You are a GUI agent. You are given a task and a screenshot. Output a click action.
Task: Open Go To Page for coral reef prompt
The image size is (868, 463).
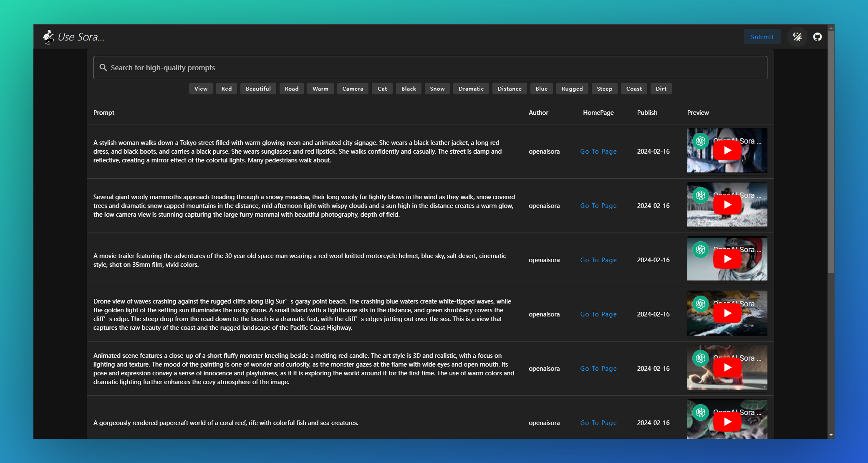[x=598, y=423]
